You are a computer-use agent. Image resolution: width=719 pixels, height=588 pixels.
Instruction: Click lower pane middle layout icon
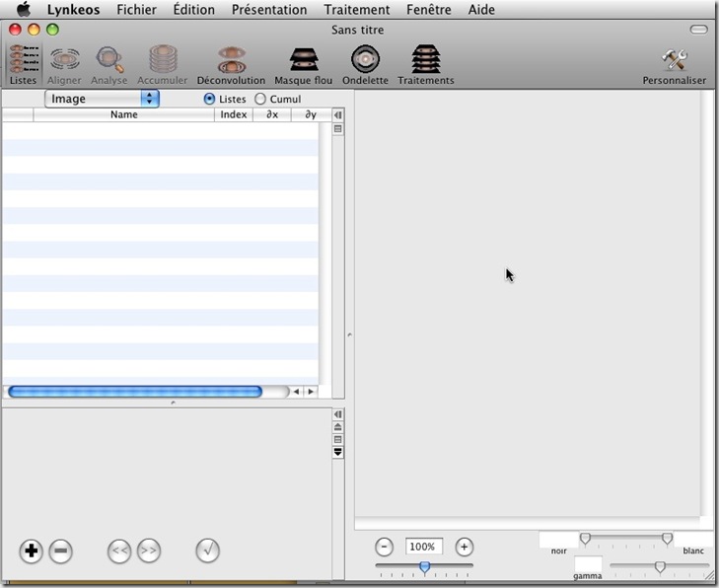pyautogui.click(x=338, y=439)
